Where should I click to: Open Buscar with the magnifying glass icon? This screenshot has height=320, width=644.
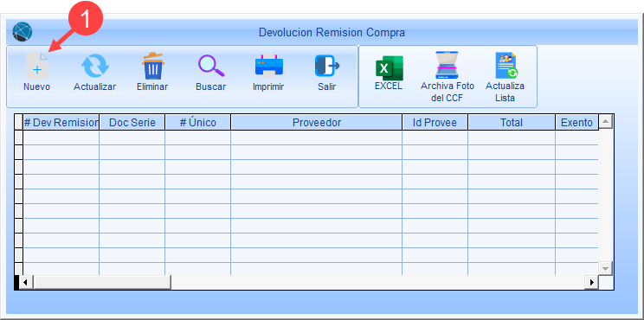[211, 66]
